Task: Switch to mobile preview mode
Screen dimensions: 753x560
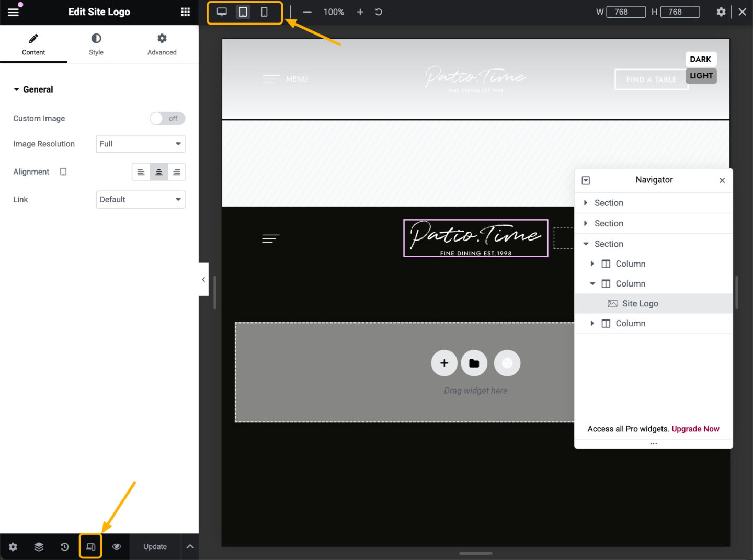Action: [x=264, y=12]
